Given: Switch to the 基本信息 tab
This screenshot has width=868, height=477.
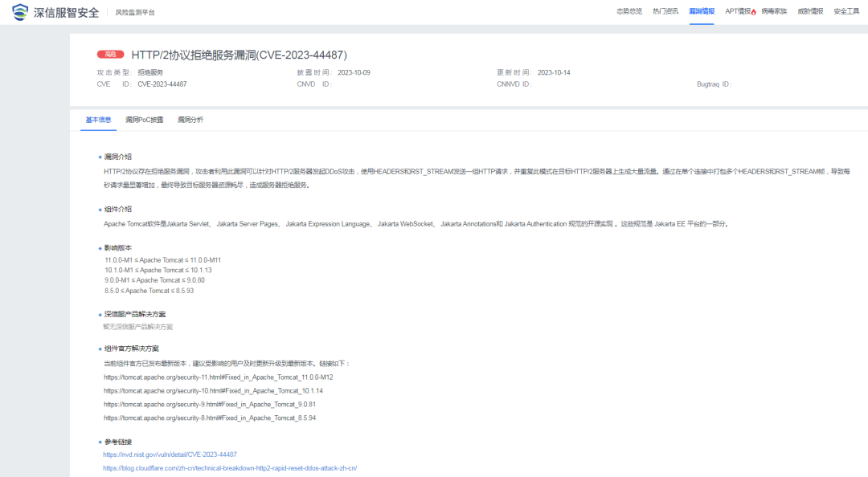Looking at the screenshot, I should (x=99, y=120).
